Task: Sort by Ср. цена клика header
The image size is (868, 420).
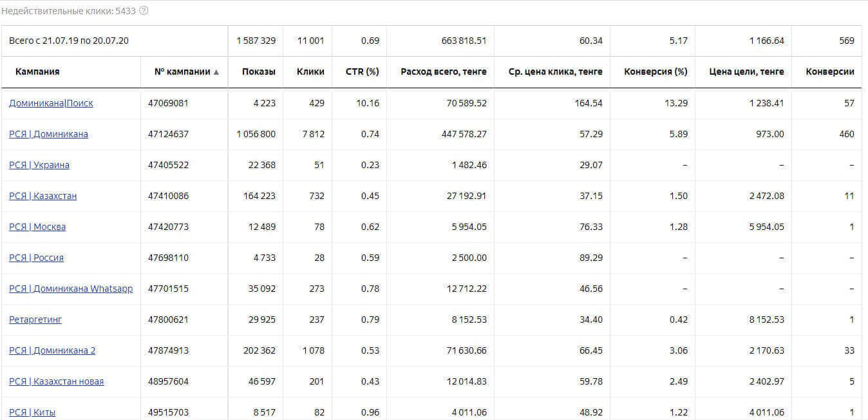Action: tap(555, 72)
